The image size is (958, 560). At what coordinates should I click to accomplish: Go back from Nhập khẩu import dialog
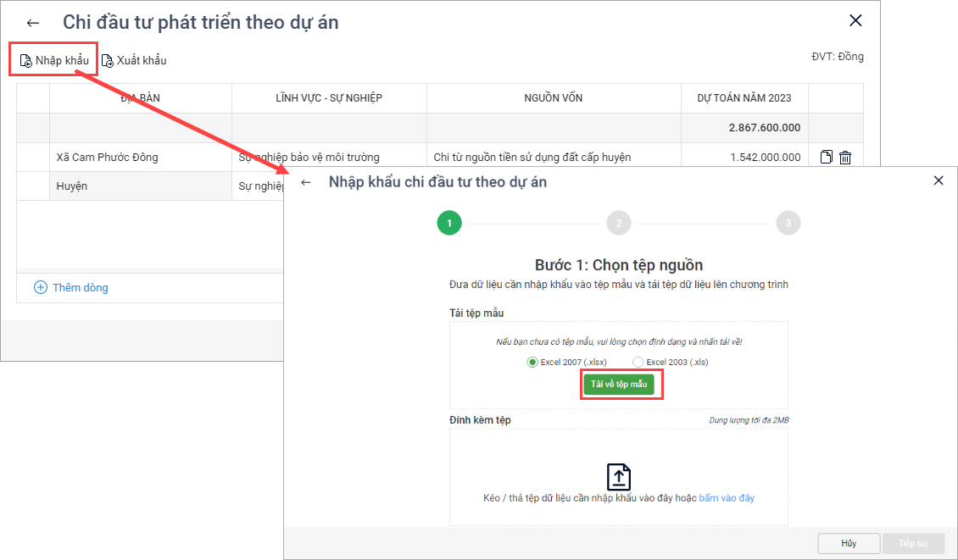tap(306, 181)
